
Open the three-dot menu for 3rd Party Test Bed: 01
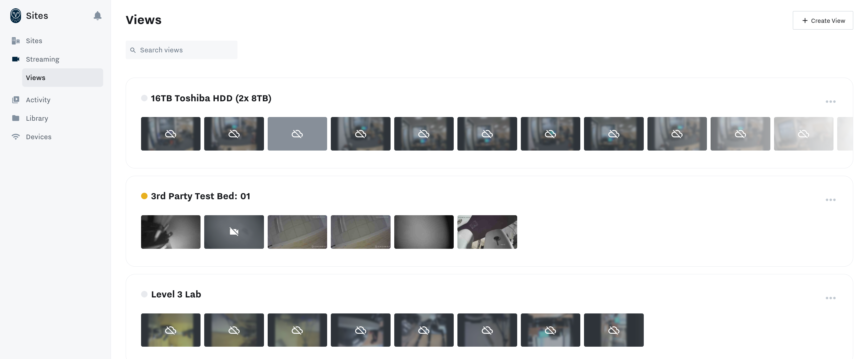830,200
